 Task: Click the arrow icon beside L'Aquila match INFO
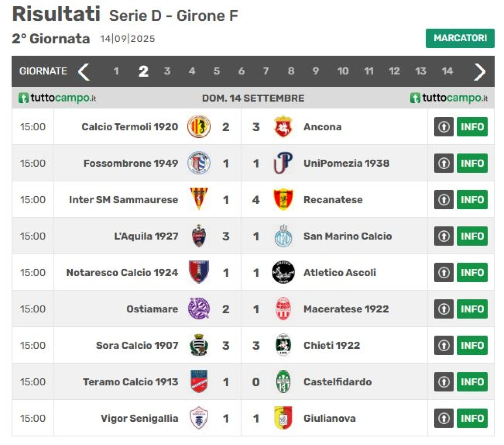pyautogui.click(x=444, y=236)
